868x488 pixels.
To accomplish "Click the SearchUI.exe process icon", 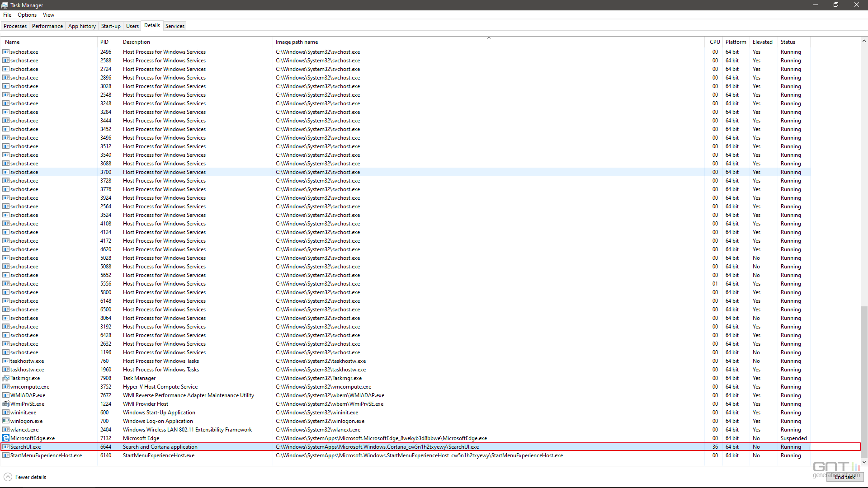I will [6, 447].
